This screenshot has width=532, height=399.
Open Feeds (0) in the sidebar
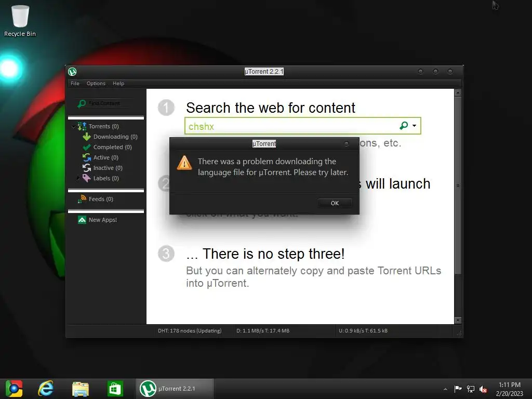point(101,199)
